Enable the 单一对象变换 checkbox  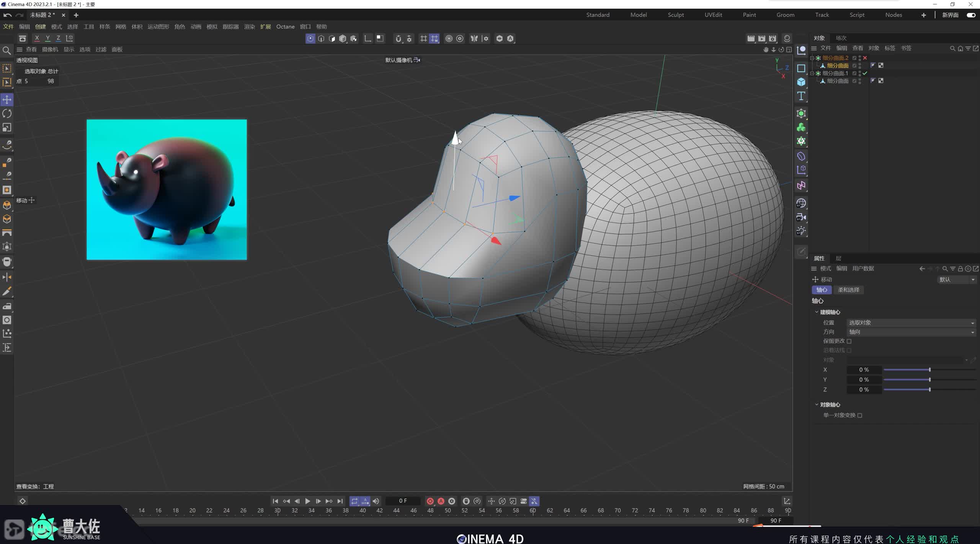coord(860,415)
